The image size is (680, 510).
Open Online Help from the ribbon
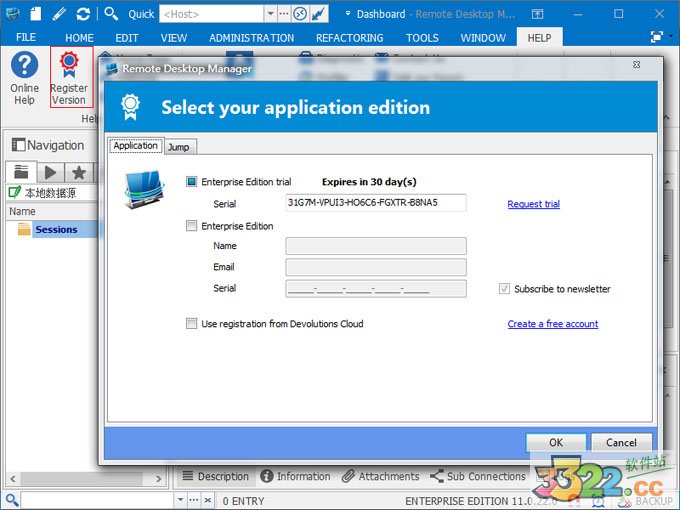(x=24, y=76)
